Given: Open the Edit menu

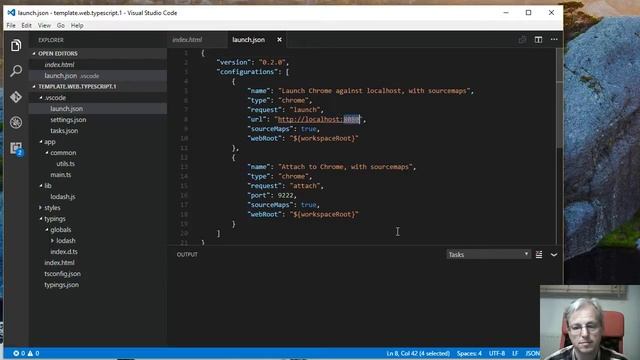Looking at the screenshot, I should 27,25.
